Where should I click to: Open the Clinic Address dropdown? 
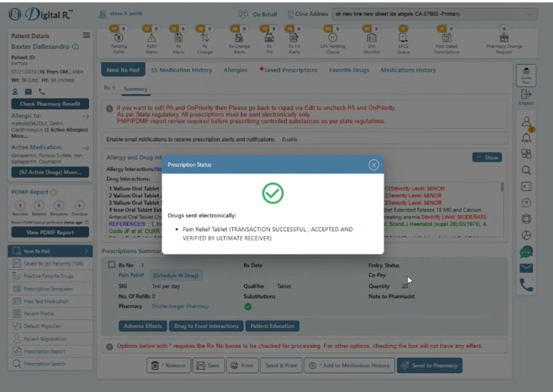[435, 14]
